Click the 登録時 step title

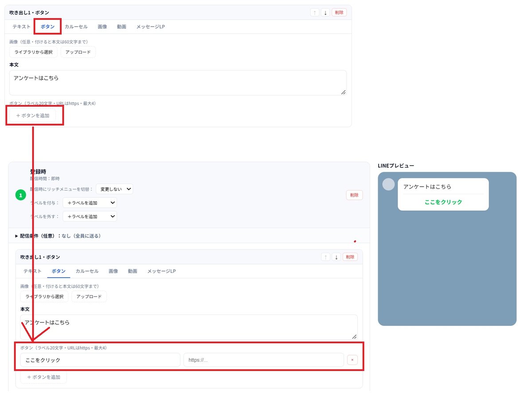[38, 171]
